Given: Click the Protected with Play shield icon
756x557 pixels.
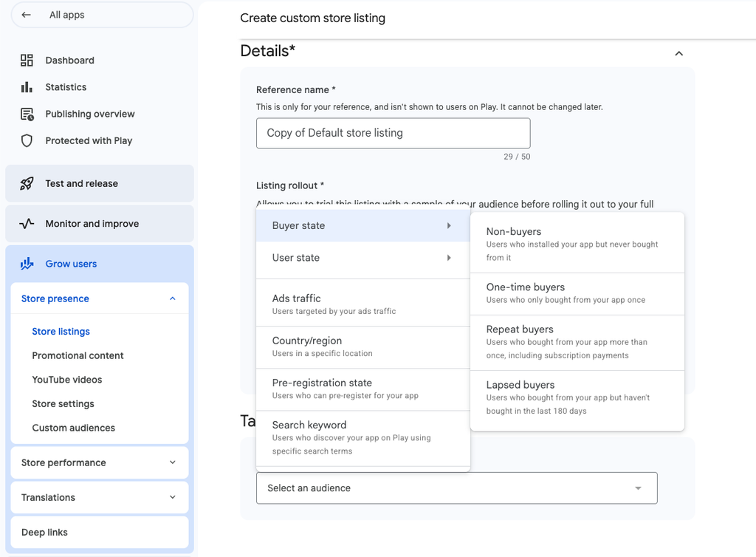Looking at the screenshot, I should click(x=27, y=141).
